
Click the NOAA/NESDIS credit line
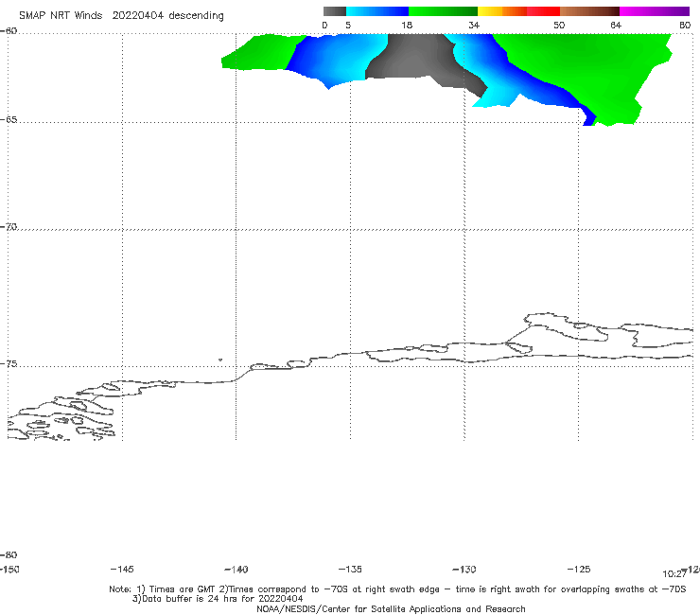click(x=391, y=609)
